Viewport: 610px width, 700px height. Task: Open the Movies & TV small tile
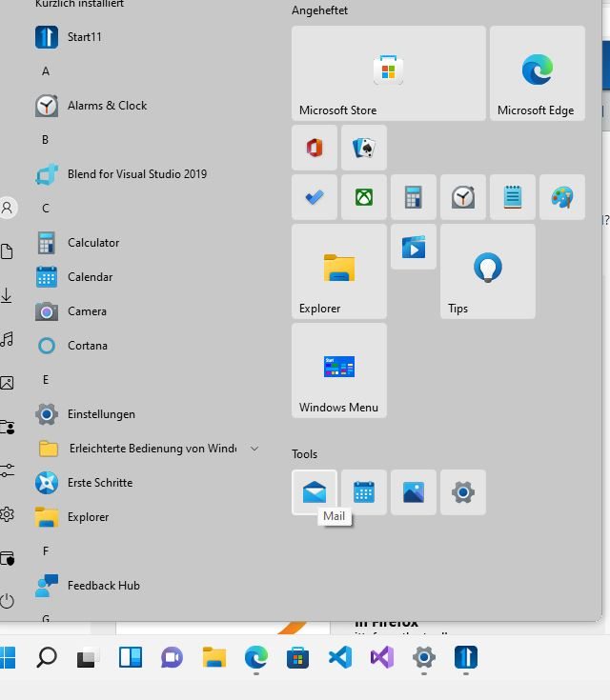point(414,247)
